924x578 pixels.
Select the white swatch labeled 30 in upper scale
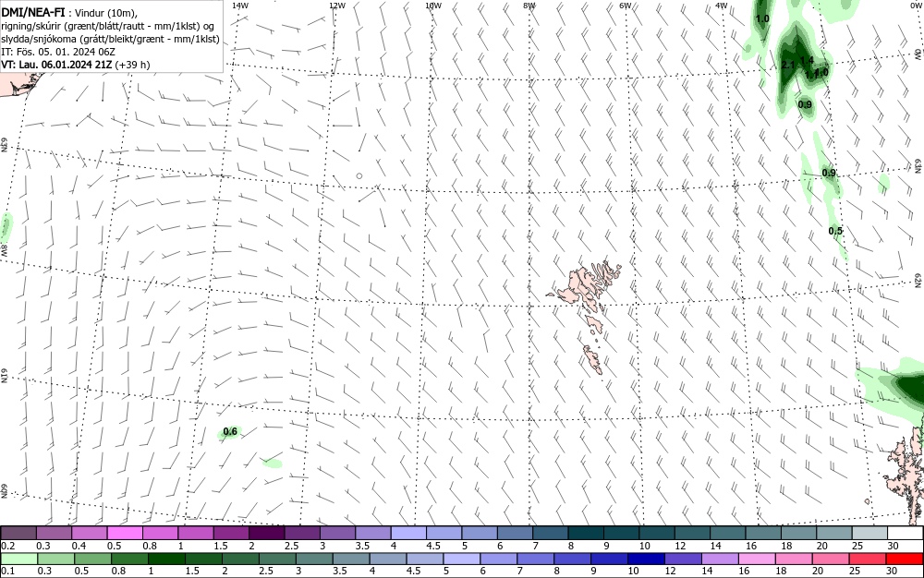tap(906, 534)
